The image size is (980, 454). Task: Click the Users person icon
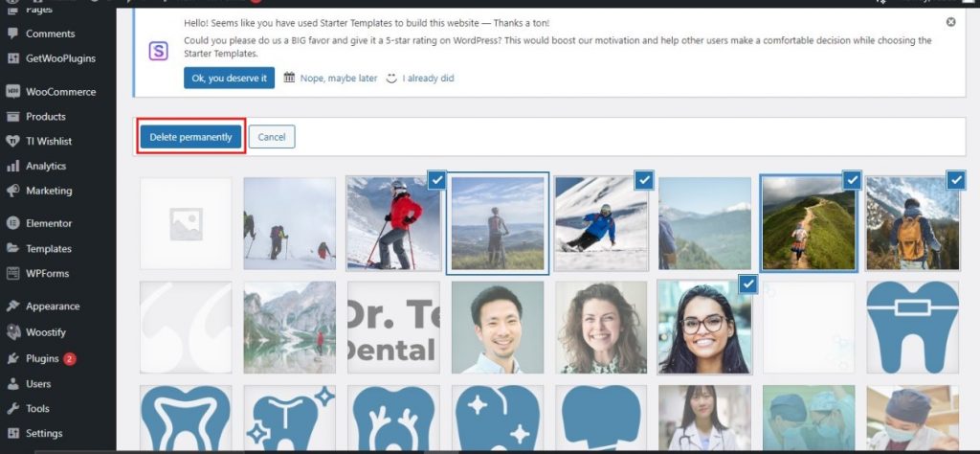point(12,384)
